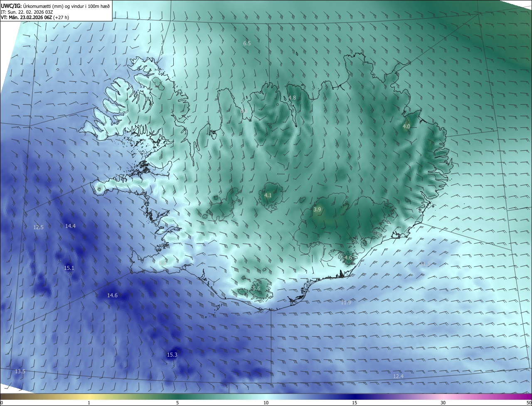Click the color scale tick label 50
The width and height of the screenshot is (532, 406).
coord(529,403)
